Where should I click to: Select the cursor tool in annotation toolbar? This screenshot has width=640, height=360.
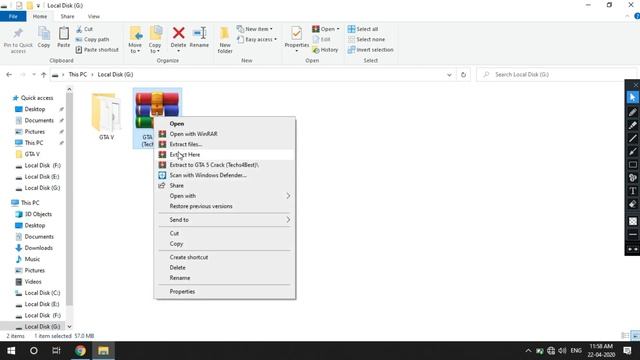coord(632,98)
